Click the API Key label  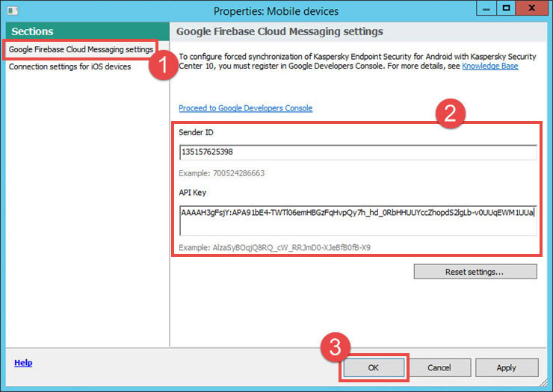pyautogui.click(x=193, y=193)
